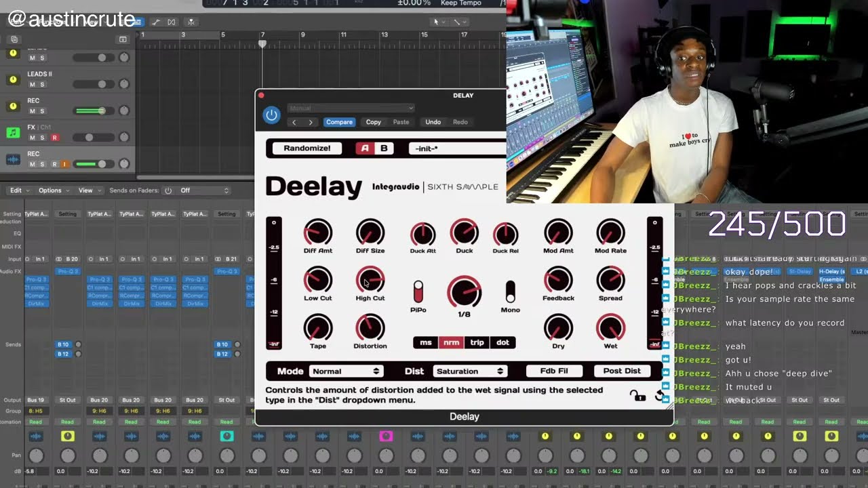
Task: Click the Dry knob
Action: coord(558,328)
